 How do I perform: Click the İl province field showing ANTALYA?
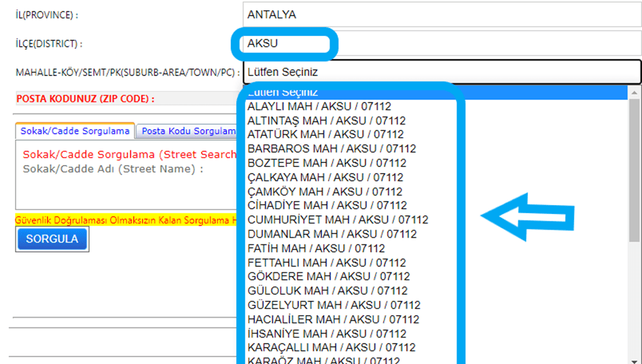pos(442,14)
